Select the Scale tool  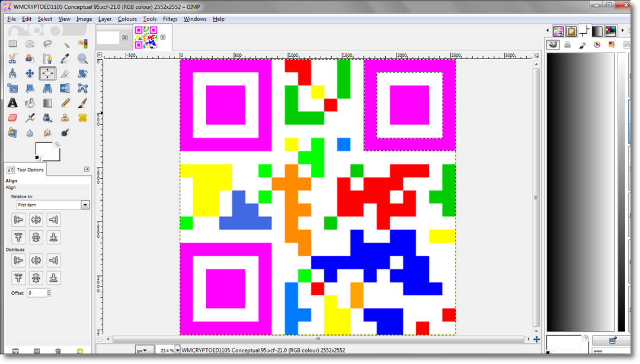pos(12,88)
